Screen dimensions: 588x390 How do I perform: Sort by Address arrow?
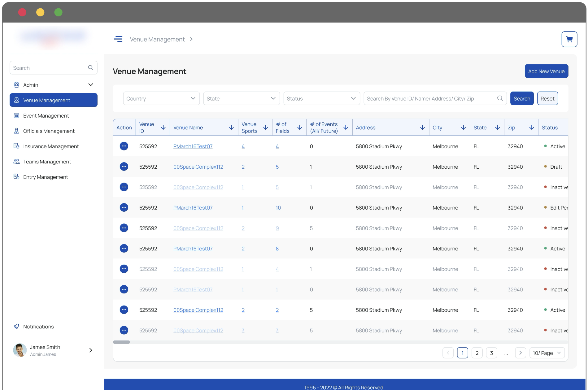point(422,128)
